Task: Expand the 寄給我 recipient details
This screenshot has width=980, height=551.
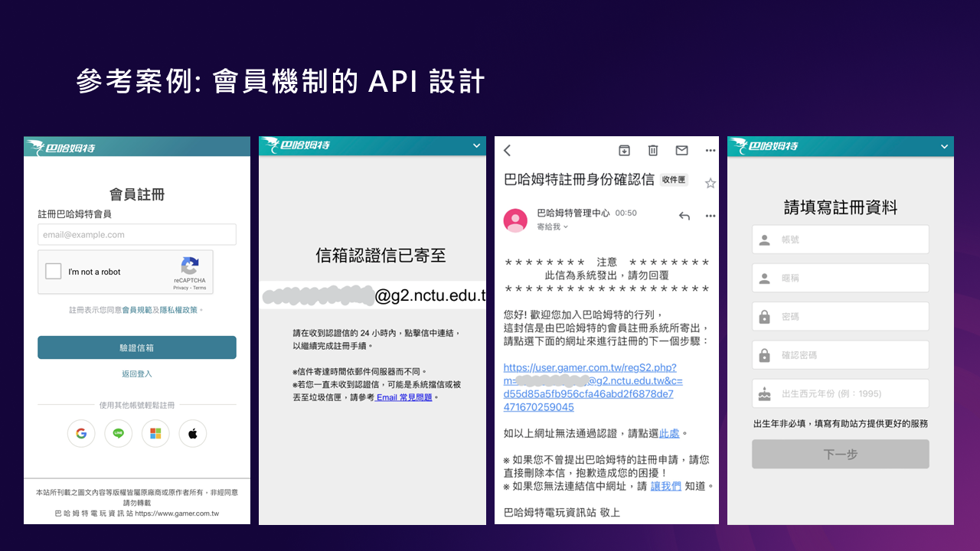Action: click(x=566, y=227)
